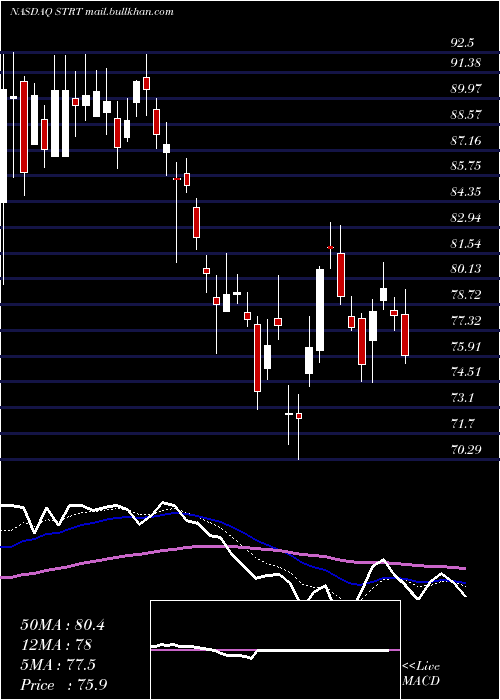Click the '<<Live MACD' label

421,674
